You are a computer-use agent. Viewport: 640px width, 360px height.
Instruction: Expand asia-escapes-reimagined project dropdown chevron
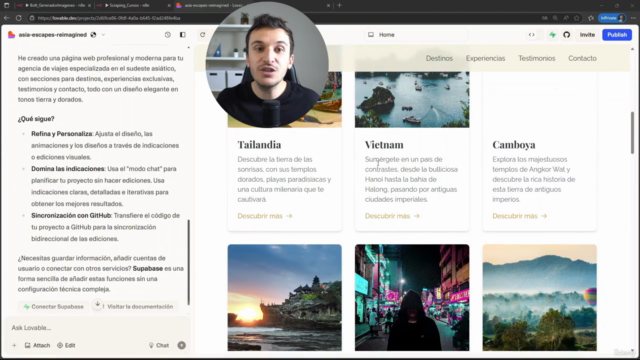(x=103, y=35)
